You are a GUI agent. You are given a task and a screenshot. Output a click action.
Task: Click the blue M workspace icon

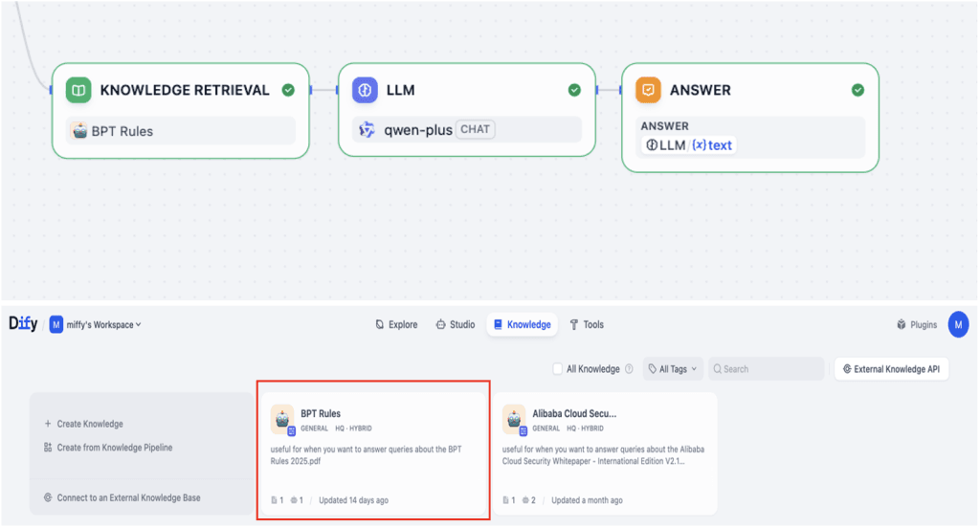56,324
